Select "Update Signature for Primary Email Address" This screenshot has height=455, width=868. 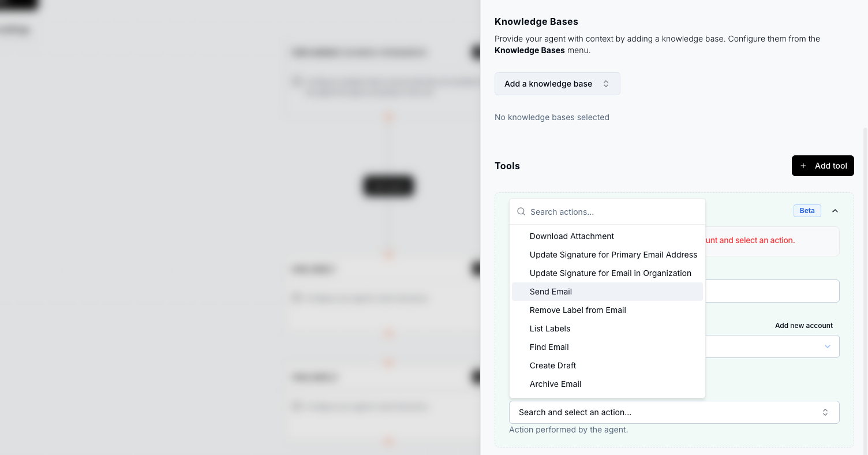[613, 255]
